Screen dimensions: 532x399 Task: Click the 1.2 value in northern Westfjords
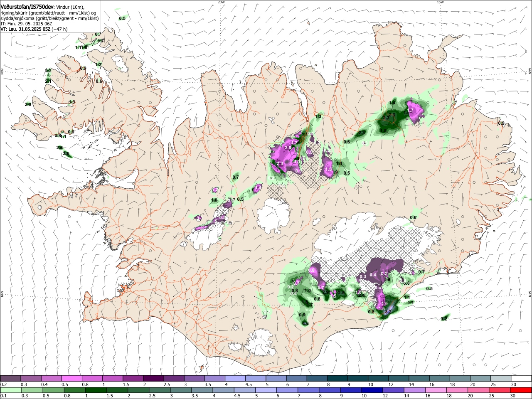99,65
